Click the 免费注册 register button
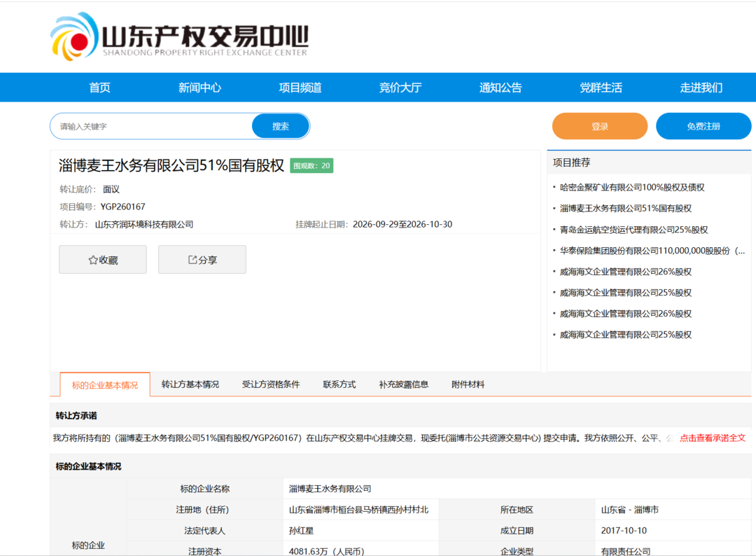 tap(703, 126)
